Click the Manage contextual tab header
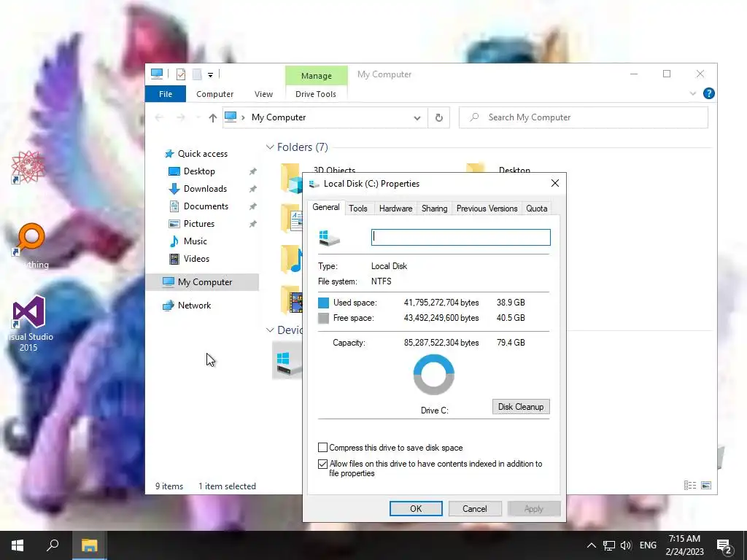The height and width of the screenshot is (560, 747). coord(317,76)
